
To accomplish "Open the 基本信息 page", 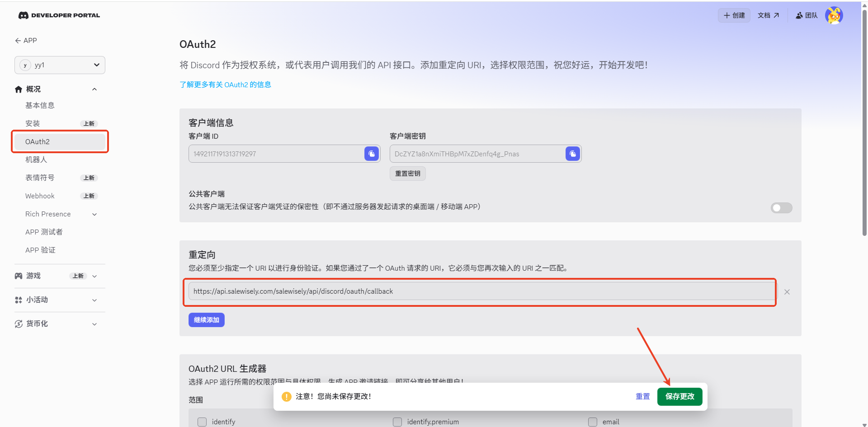I will click(x=40, y=105).
